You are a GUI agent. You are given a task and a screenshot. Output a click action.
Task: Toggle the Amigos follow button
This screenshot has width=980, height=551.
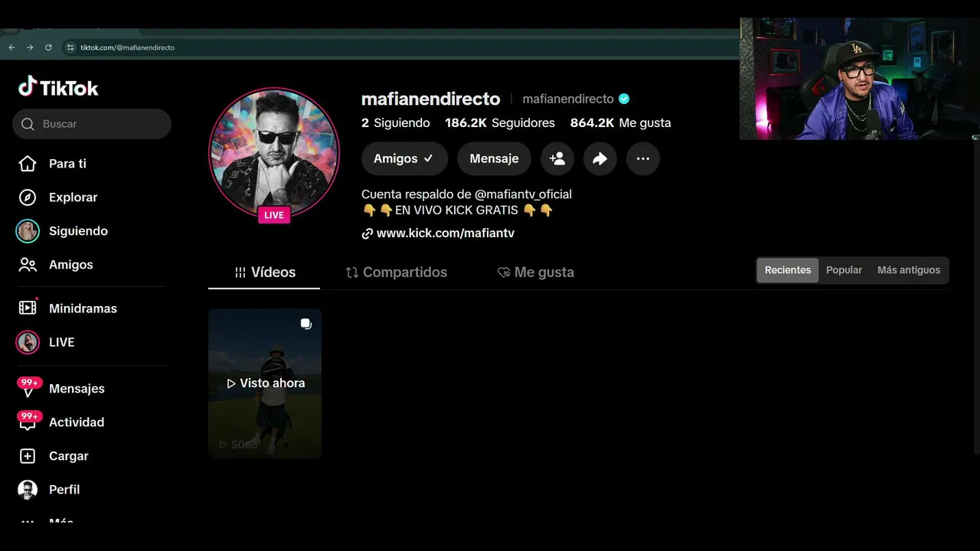[404, 158]
